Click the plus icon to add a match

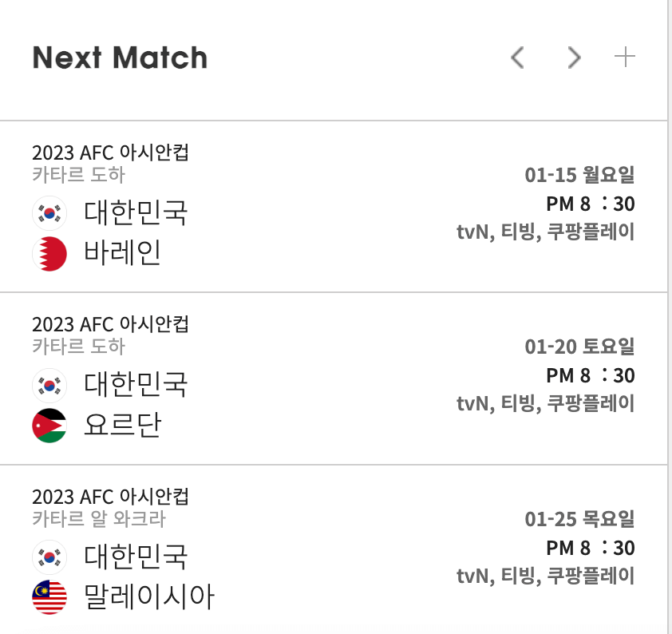pos(626,57)
